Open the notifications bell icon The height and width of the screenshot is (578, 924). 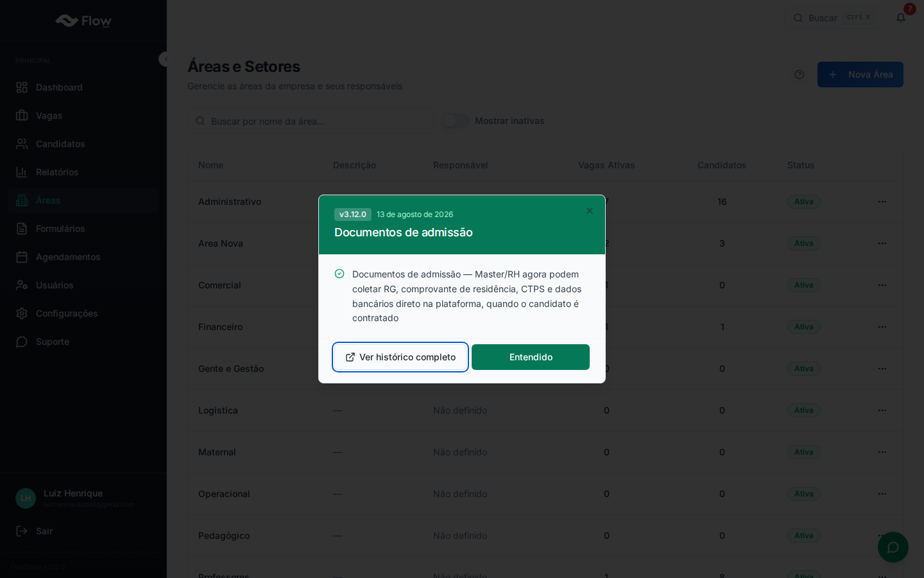(x=901, y=18)
